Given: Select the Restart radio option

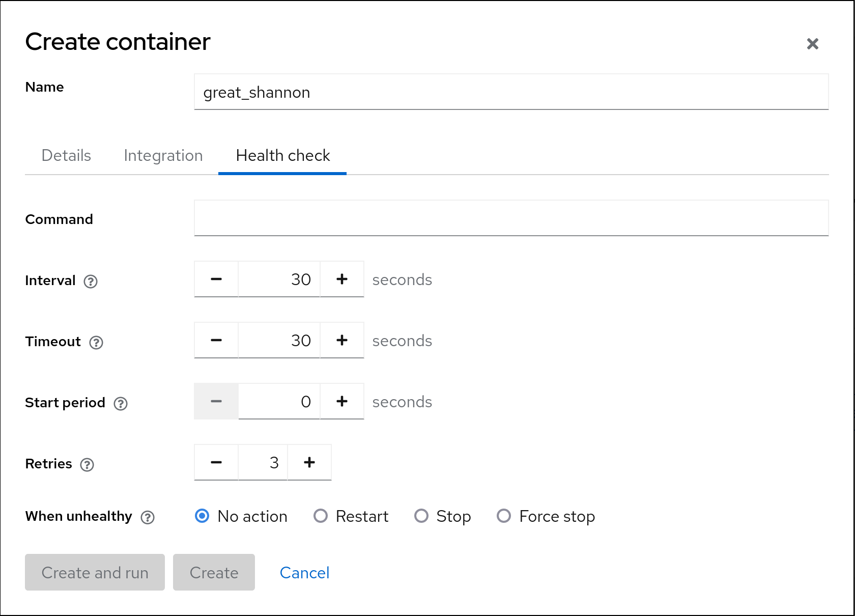Looking at the screenshot, I should pyautogui.click(x=321, y=516).
